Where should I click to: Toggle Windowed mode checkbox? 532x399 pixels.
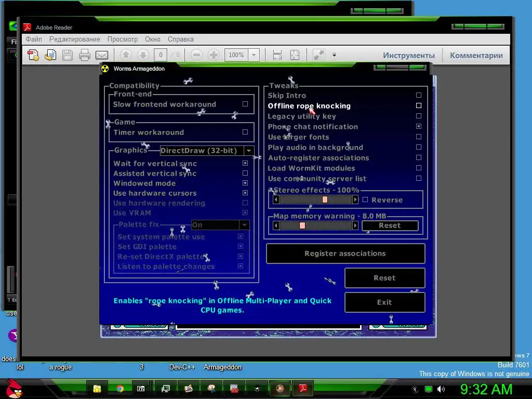pos(245,183)
